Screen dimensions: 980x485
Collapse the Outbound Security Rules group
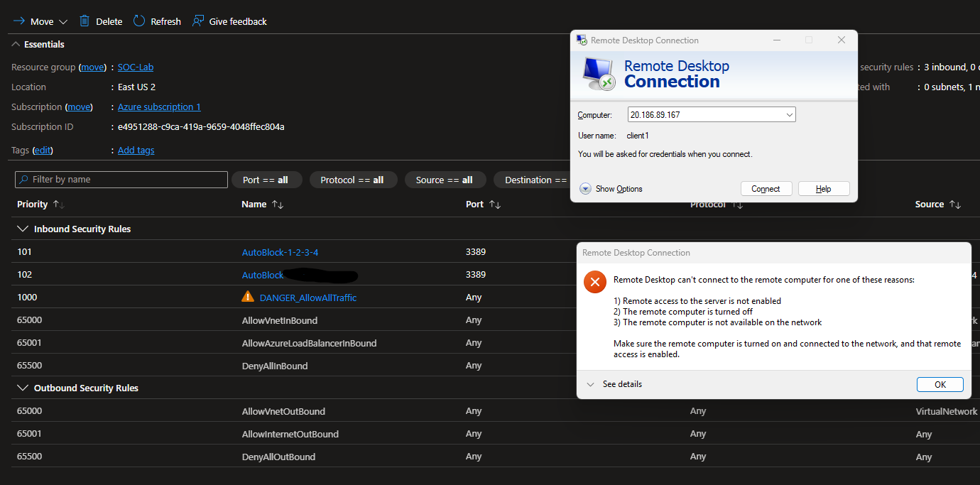coord(21,388)
